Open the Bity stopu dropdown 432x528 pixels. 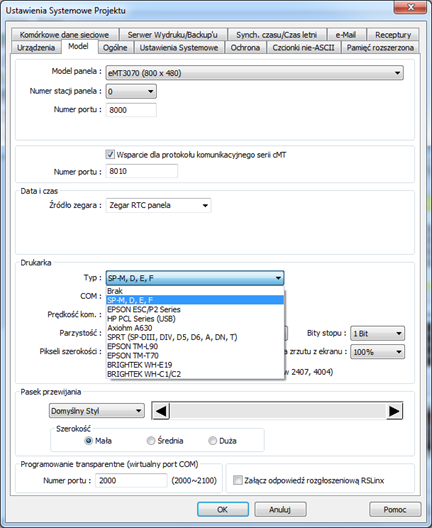[x=377, y=333]
